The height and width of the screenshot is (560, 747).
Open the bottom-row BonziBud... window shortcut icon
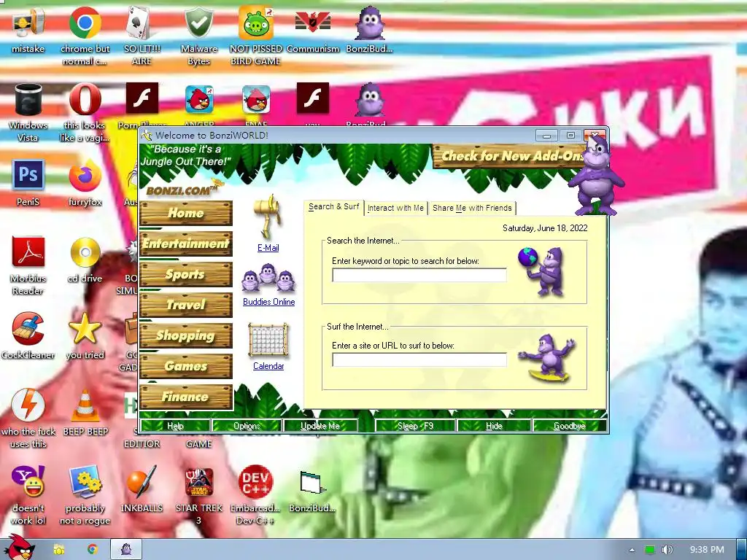coord(312,483)
